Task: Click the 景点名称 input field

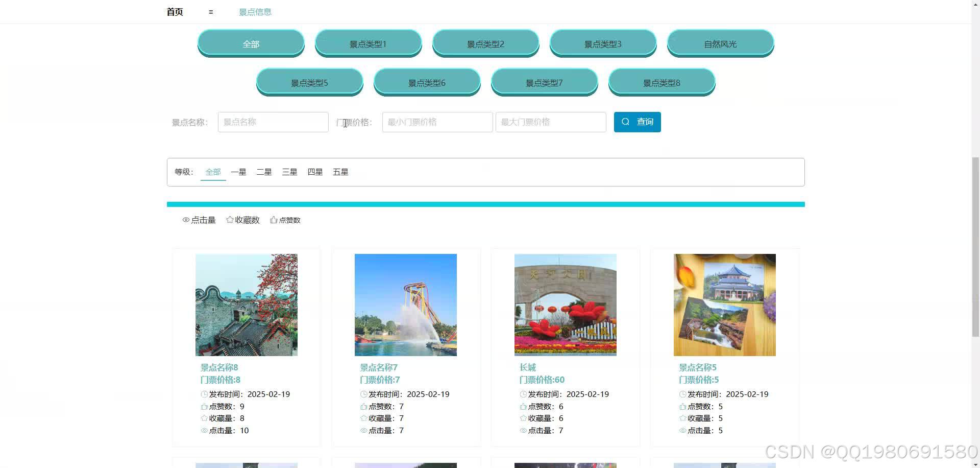Action: pyautogui.click(x=273, y=122)
